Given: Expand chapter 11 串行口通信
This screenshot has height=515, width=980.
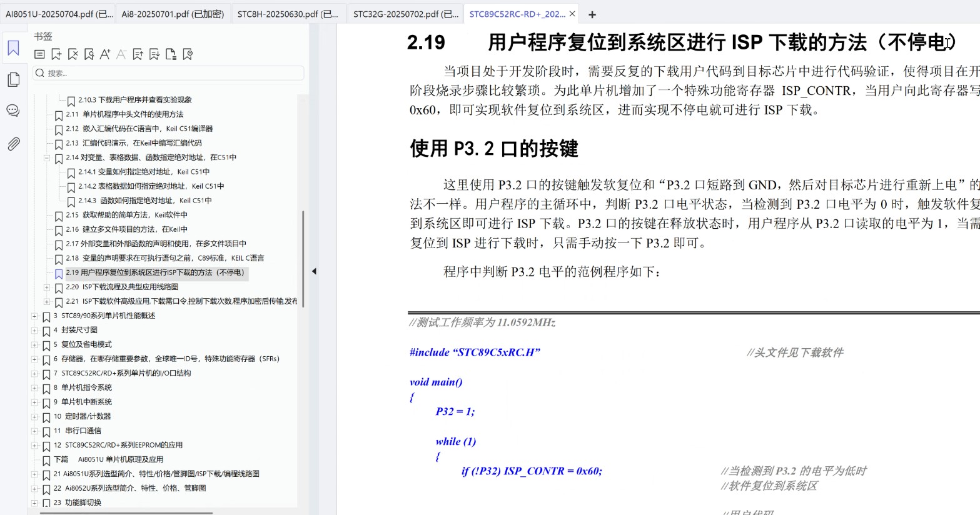Looking at the screenshot, I should click(34, 431).
